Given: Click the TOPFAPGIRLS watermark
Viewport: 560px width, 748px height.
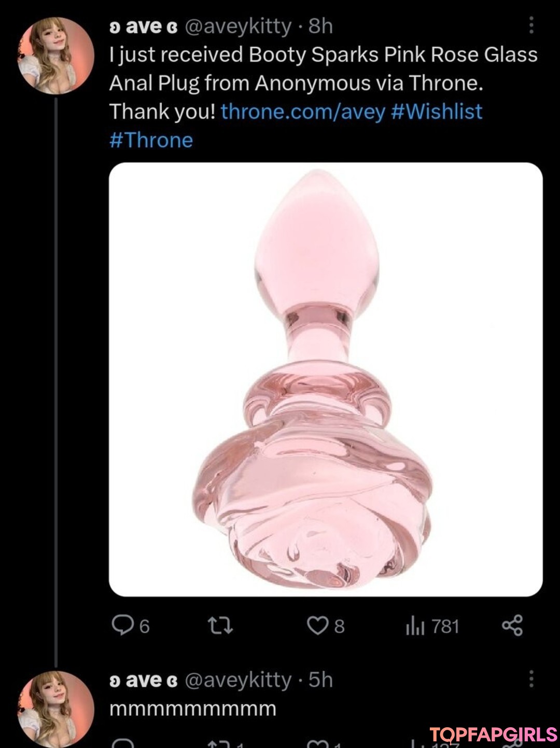Looking at the screenshot, I should click(x=493, y=734).
